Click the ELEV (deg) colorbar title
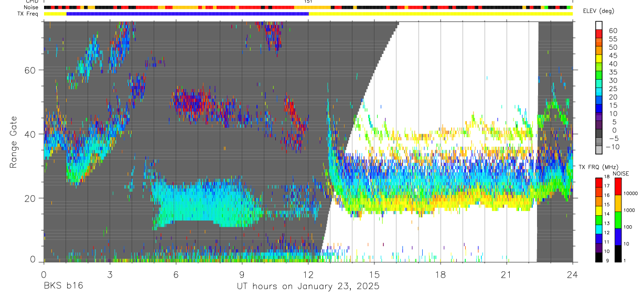Viewport: 644px width, 297px height. (598, 11)
